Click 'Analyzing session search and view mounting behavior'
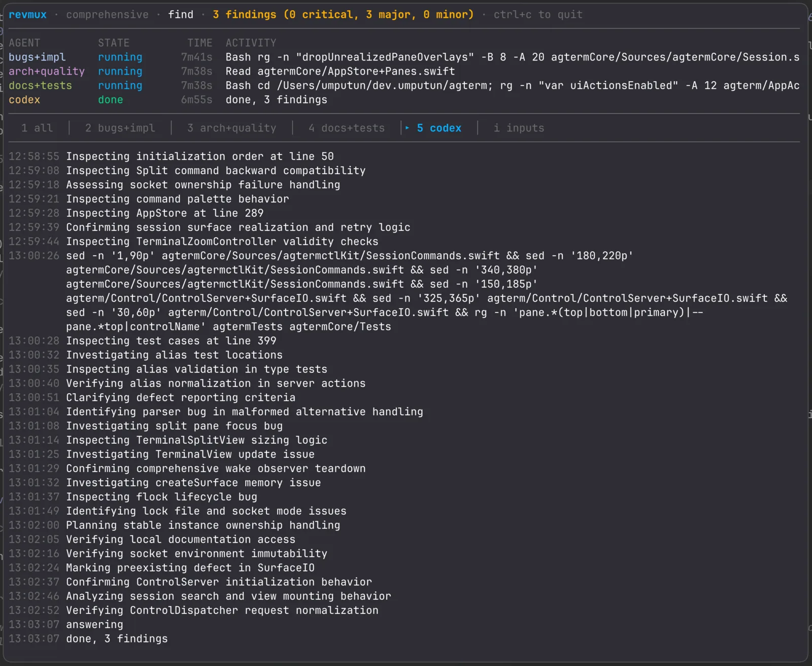This screenshot has width=812, height=666. (228, 596)
